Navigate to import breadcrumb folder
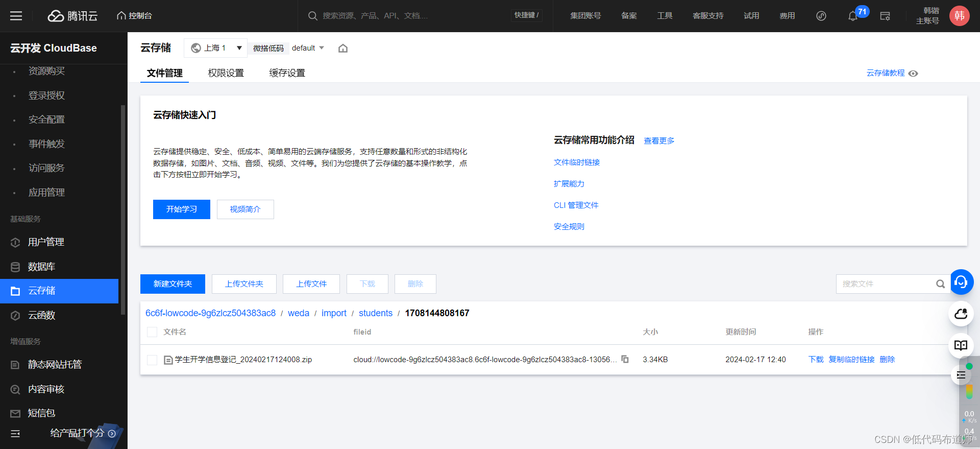Viewport: 980px width, 449px height. [x=334, y=313]
